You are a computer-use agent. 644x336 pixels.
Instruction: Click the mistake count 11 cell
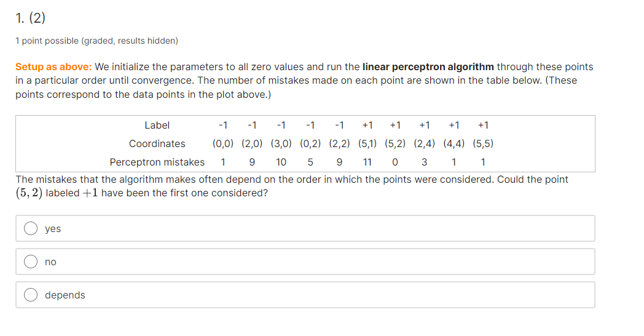(367, 162)
